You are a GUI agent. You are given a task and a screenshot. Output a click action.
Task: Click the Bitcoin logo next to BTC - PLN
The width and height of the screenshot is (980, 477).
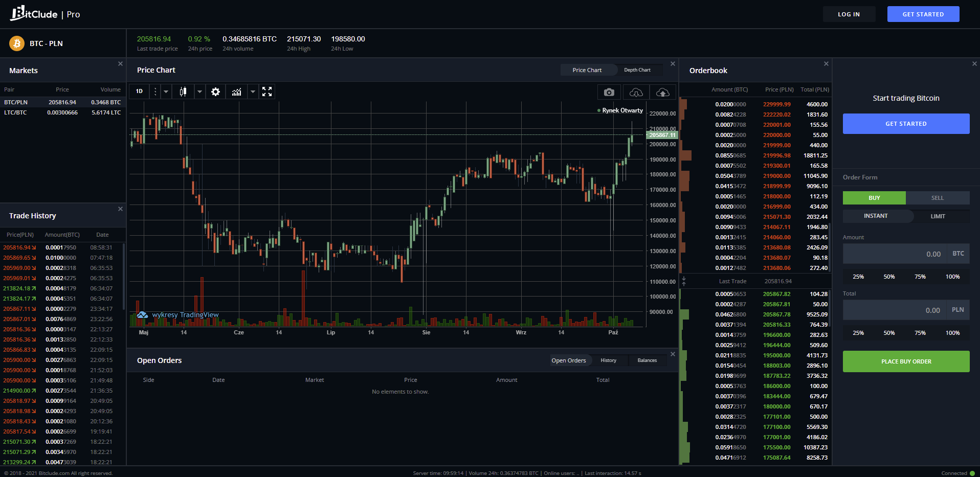click(17, 43)
